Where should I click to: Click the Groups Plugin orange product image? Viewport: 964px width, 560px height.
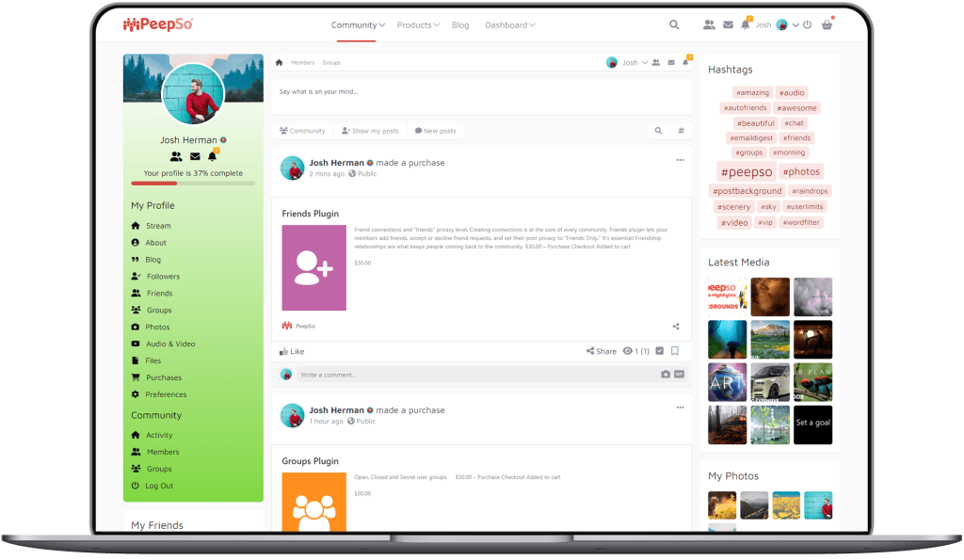pyautogui.click(x=314, y=502)
